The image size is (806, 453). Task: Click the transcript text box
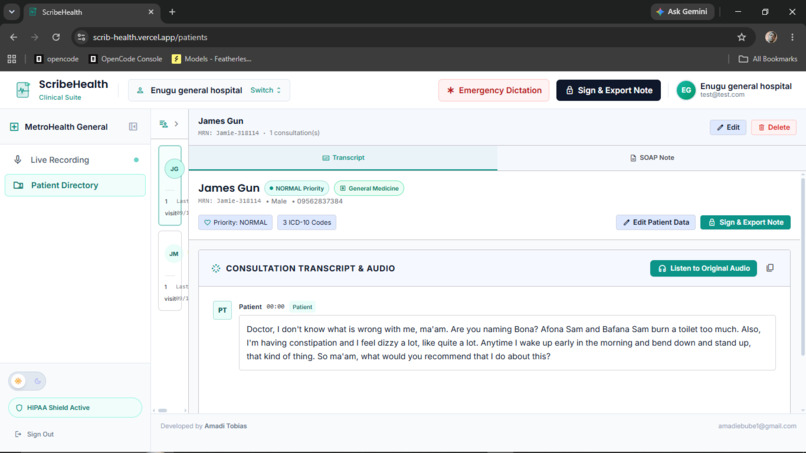point(507,343)
